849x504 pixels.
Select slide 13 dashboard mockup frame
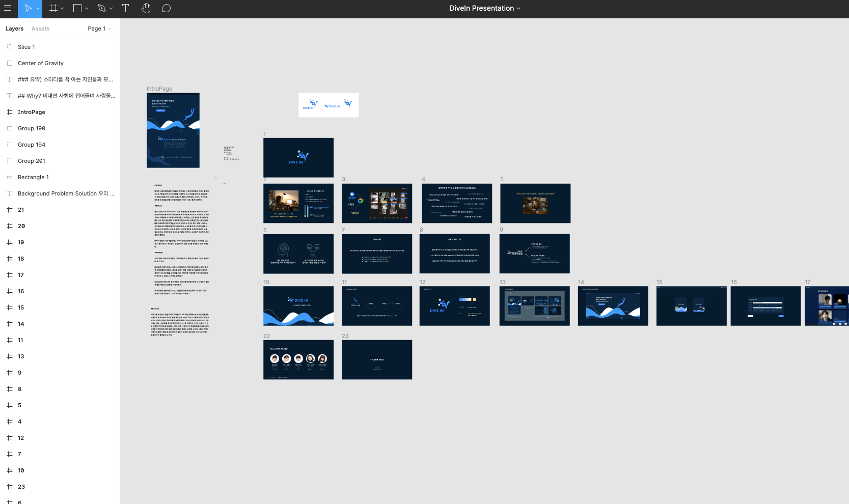535,305
